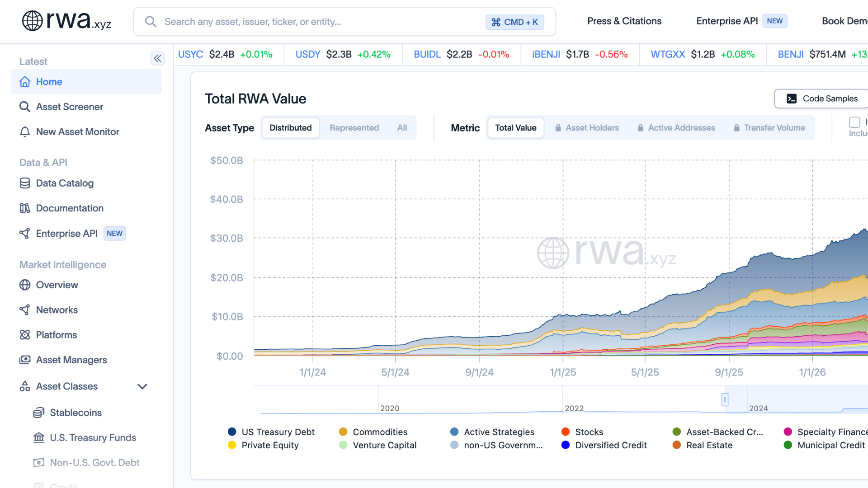868x488 pixels.
Task: Click the Home house icon
Action: [x=25, y=82]
